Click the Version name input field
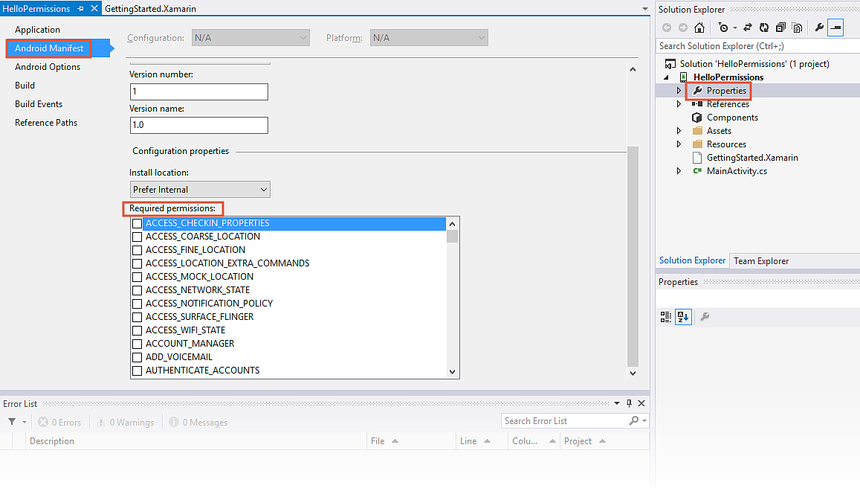This screenshot has width=860, height=497. pyautogui.click(x=199, y=126)
